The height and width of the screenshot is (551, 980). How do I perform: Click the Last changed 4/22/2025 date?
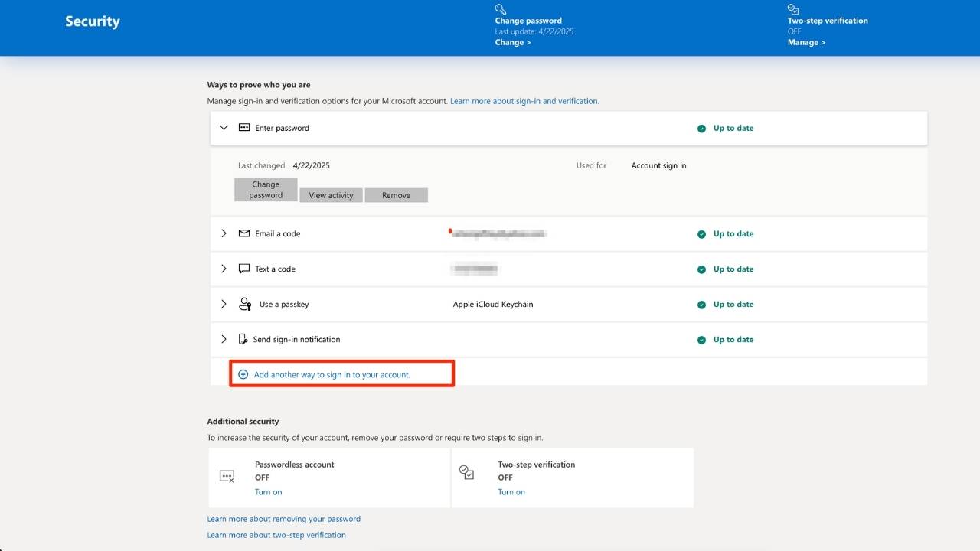(x=312, y=165)
